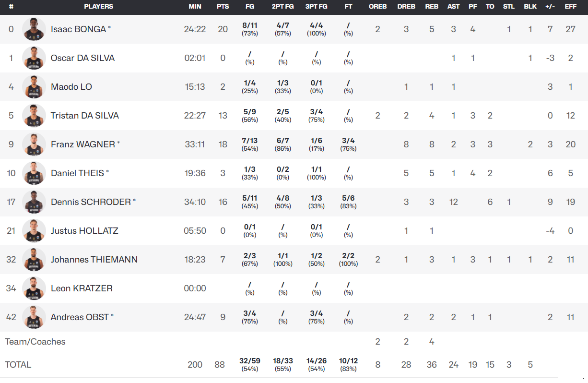The height and width of the screenshot is (383, 588).
Task: Open Dennis SCHRODER's headshot image
Action: point(34,202)
